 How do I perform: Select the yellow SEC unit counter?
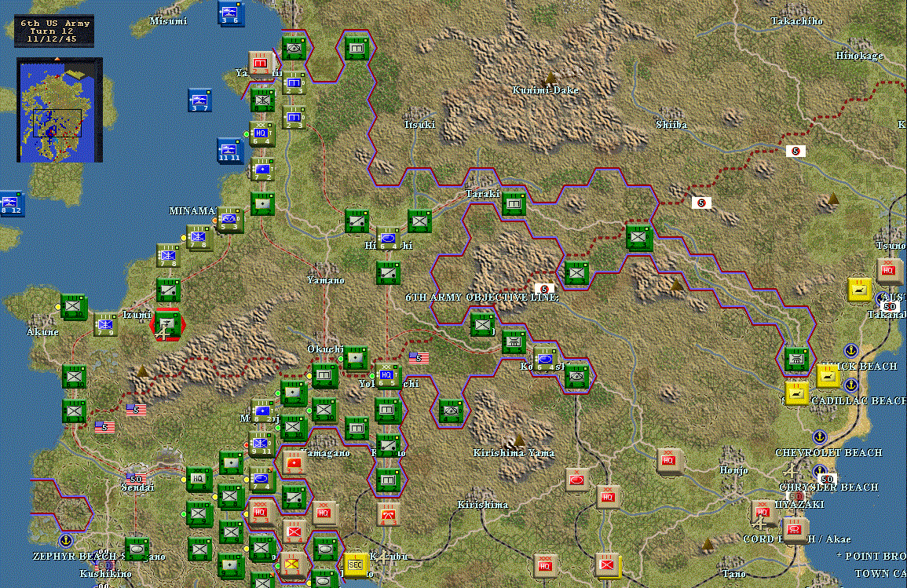pyautogui.click(x=355, y=565)
